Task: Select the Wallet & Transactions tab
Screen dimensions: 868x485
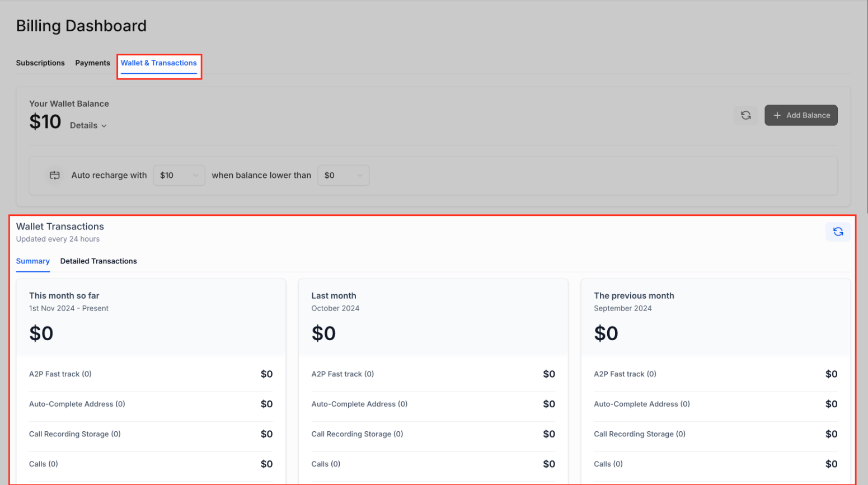Action: coord(159,63)
